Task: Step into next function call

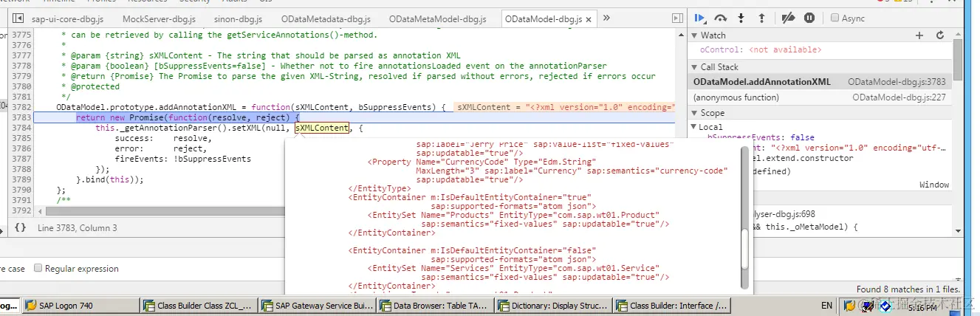Action: (x=741, y=18)
